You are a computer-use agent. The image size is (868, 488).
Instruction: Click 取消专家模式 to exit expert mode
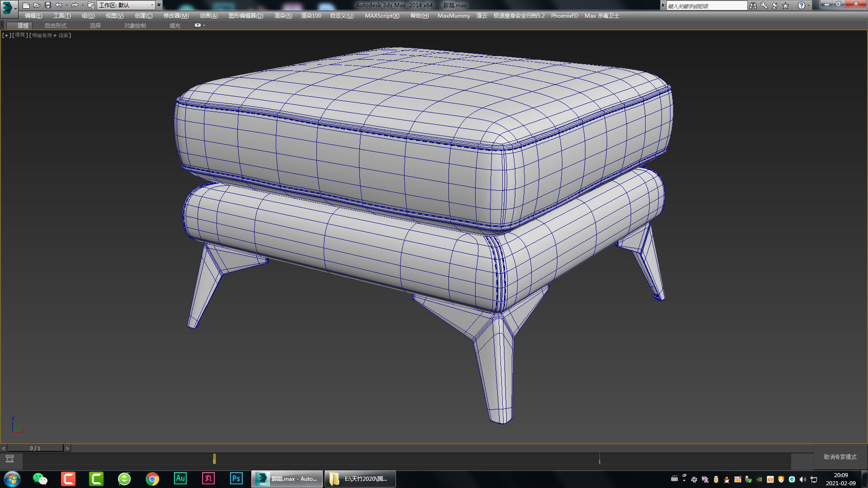click(840, 457)
